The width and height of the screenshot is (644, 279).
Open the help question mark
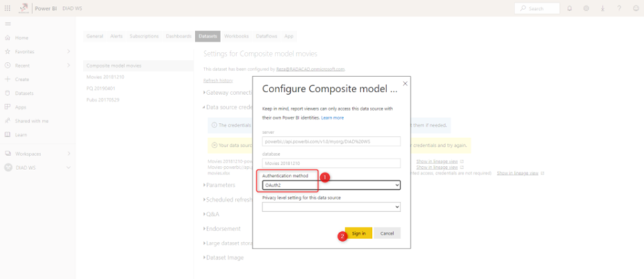[x=619, y=8]
